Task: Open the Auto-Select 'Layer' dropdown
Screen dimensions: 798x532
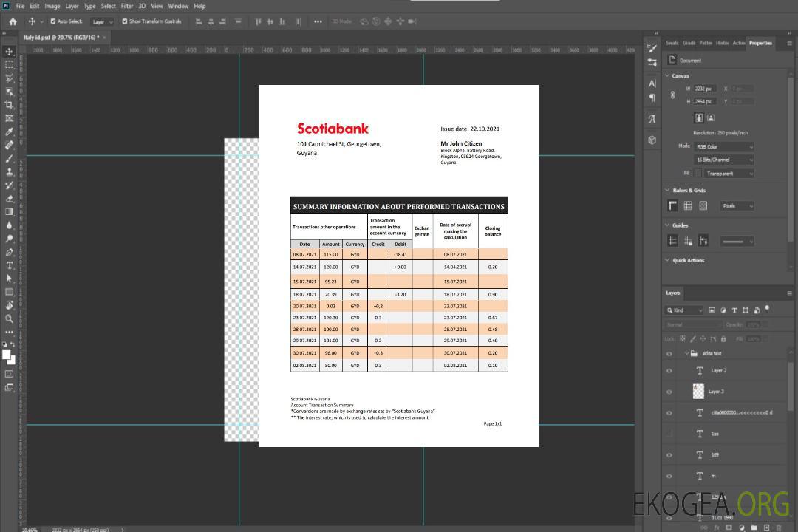Action: (102, 21)
